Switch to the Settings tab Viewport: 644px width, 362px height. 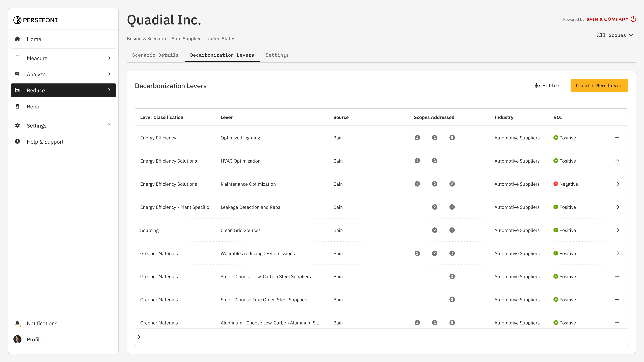click(277, 55)
